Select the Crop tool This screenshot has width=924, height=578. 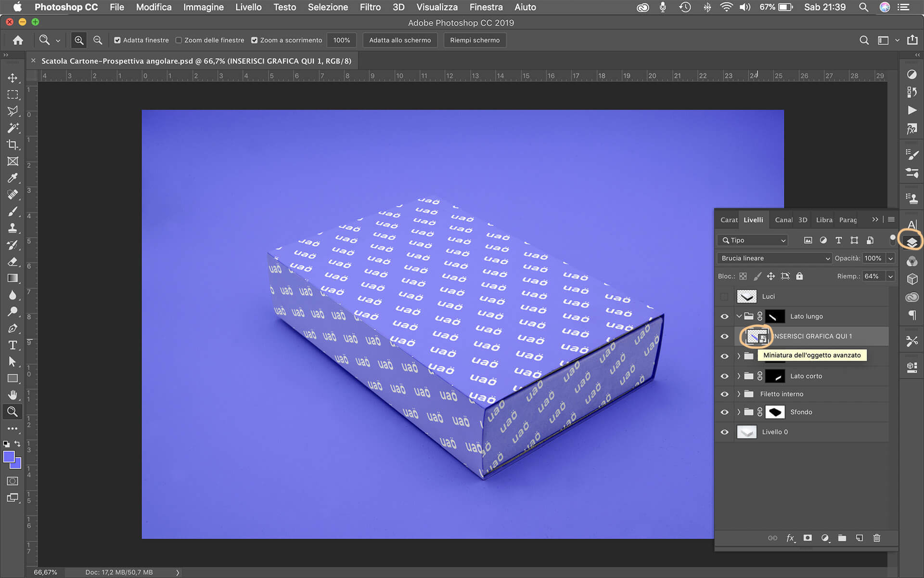(13, 144)
